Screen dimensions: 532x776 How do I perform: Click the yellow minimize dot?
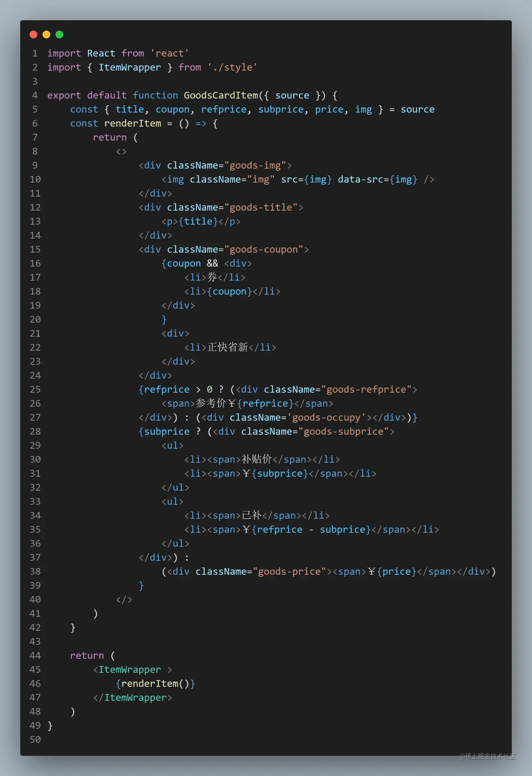click(x=46, y=34)
